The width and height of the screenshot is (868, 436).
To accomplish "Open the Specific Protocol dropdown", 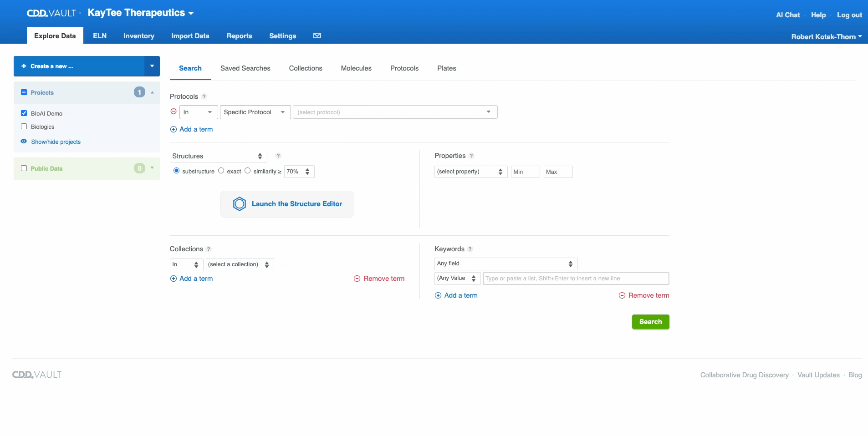I will click(x=255, y=112).
